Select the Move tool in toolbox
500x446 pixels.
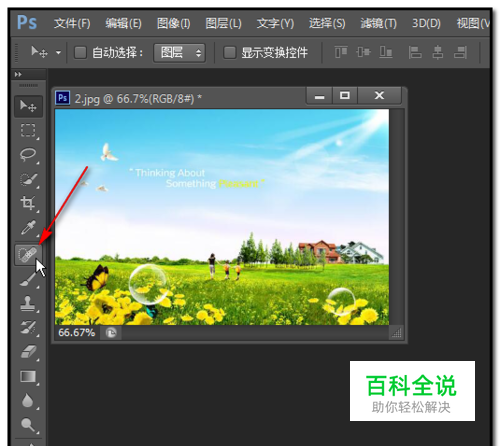(x=28, y=106)
